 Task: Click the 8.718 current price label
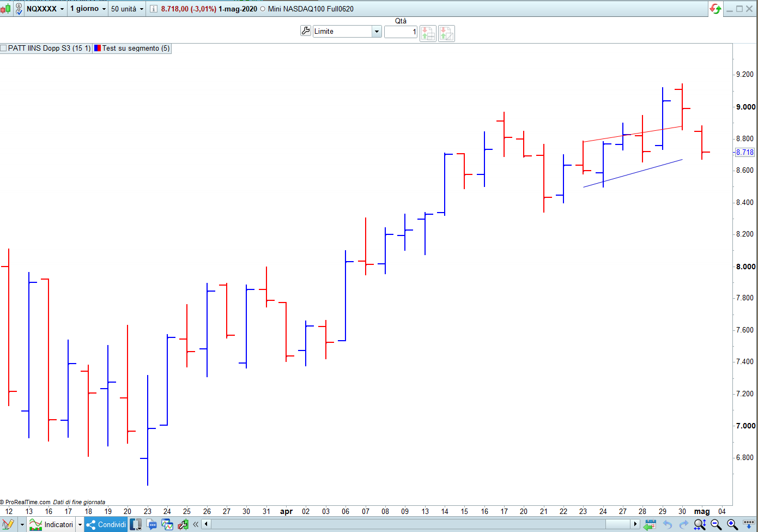pyautogui.click(x=745, y=152)
